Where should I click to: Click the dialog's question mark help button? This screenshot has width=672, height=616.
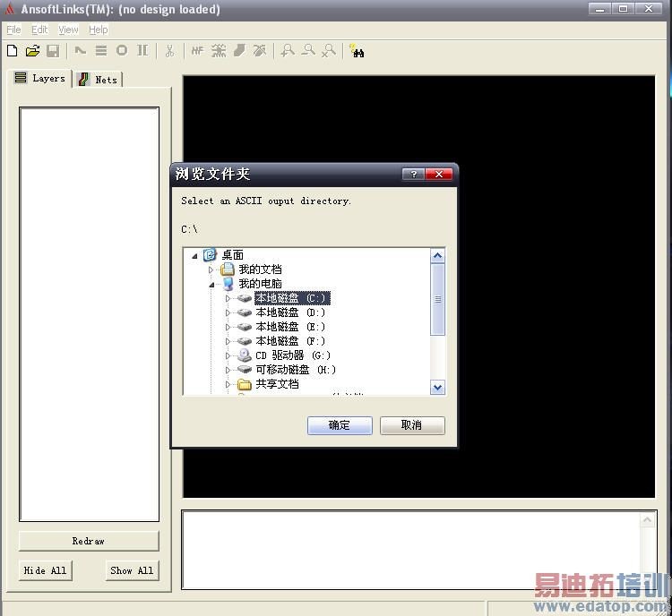[x=413, y=174]
